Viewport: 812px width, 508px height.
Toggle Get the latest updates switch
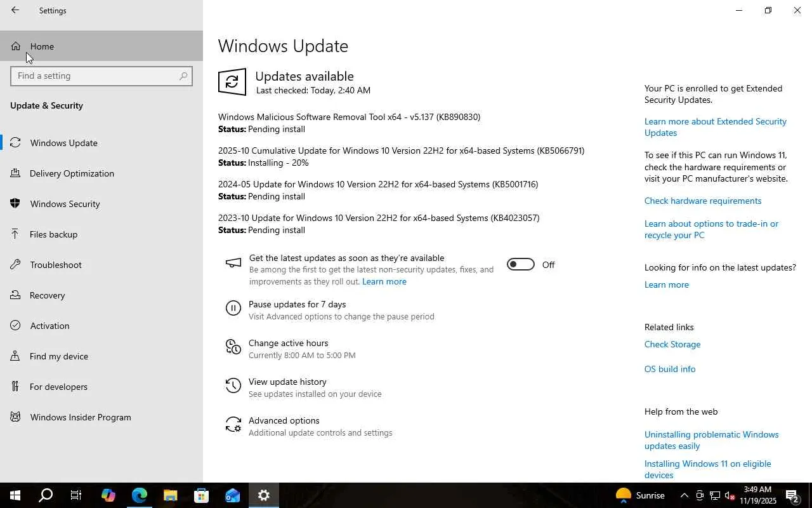click(x=521, y=265)
